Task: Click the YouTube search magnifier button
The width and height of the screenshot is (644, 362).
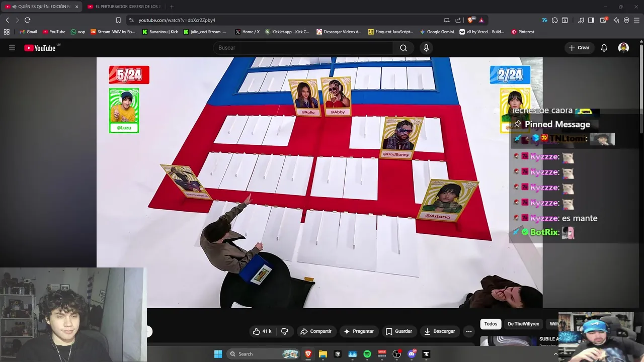Action: tap(404, 48)
